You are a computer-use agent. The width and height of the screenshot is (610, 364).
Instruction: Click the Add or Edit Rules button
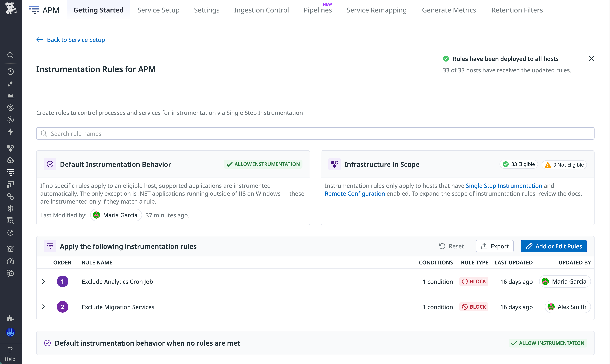553,246
